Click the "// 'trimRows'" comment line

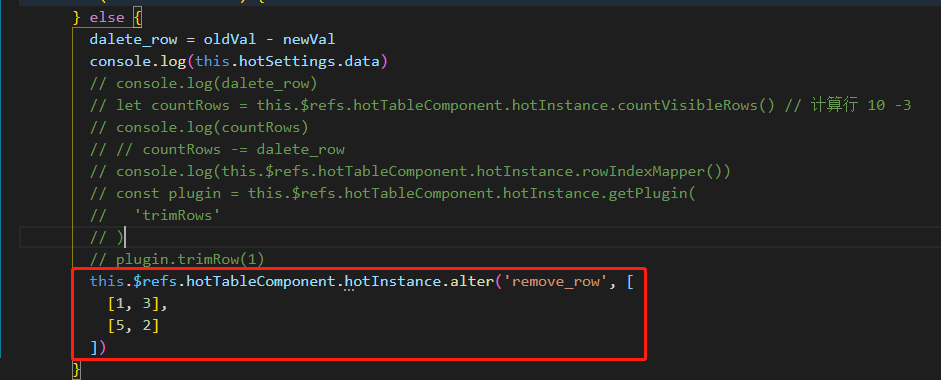tap(155, 216)
